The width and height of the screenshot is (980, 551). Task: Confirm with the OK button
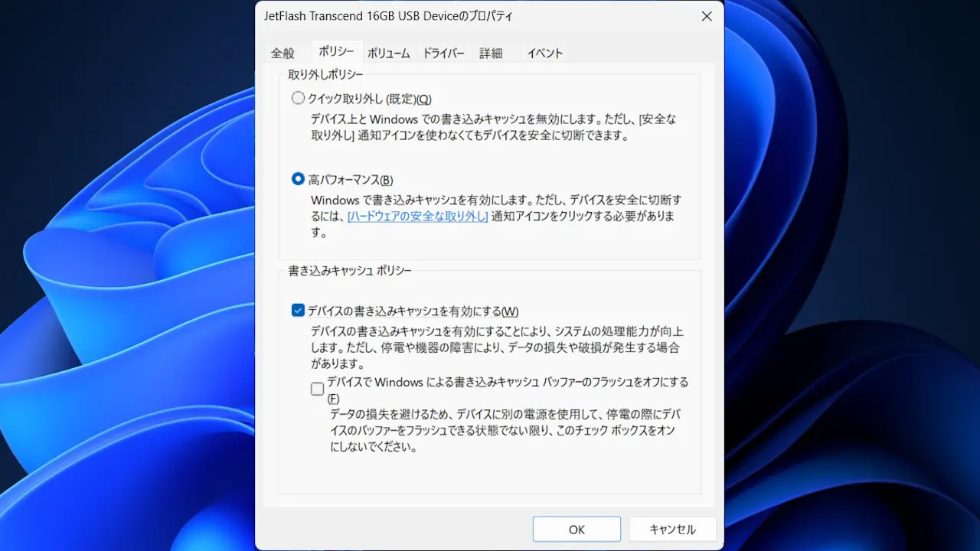pos(577,530)
